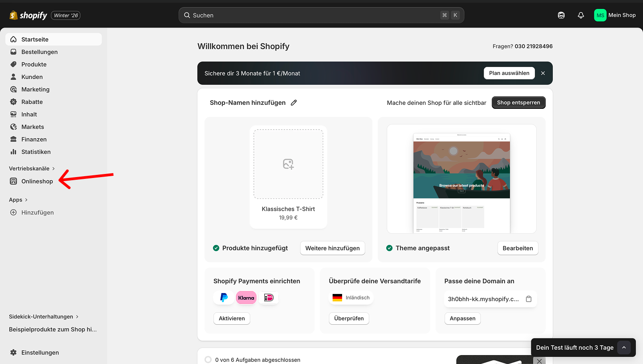Click the Inhalt image icon
The height and width of the screenshot is (364, 643).
tap(13, 114)
